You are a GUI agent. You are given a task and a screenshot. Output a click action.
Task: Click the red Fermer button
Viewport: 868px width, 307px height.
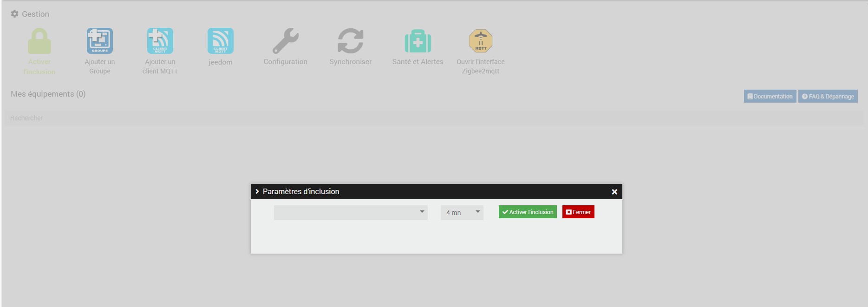click(578, 212)
